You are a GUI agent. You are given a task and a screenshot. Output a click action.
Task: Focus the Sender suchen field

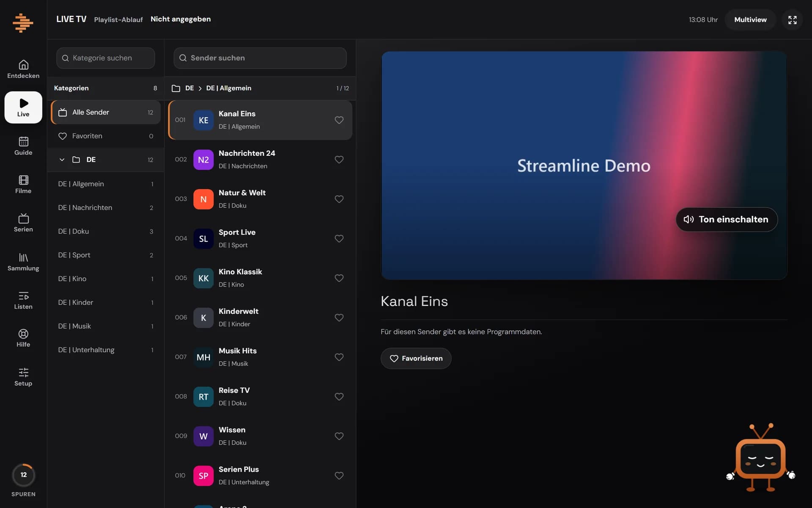pyautogui.click(x=260, y=58)
